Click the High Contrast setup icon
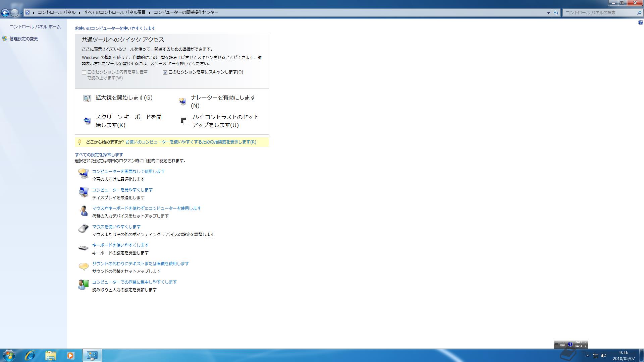The height and width of the screenshot is (362, 644). pyautogui.click(x=184, y=121)
